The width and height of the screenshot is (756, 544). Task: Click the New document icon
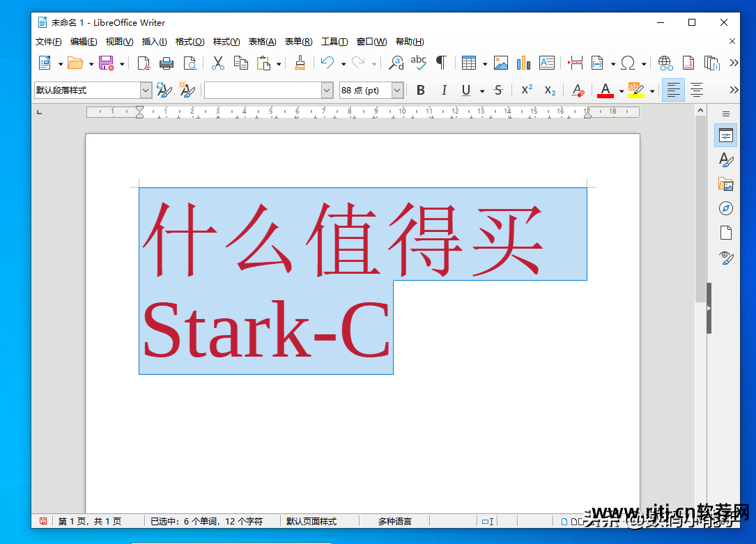click(45, 63)
